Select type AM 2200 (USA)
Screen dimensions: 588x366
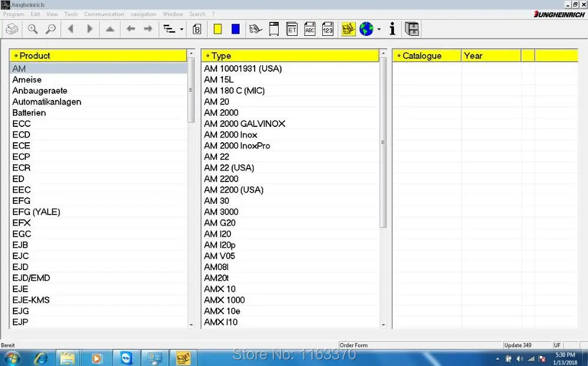coord(290,190)
